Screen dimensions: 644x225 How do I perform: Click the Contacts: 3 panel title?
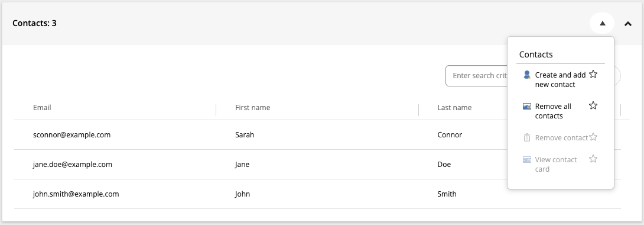pos(34,24)
